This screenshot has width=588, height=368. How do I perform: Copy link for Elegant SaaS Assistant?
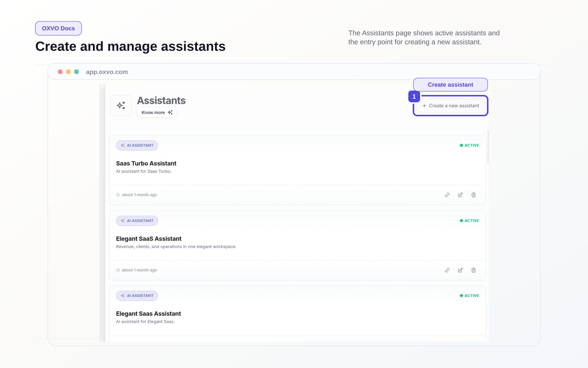(x=447, y=270)
